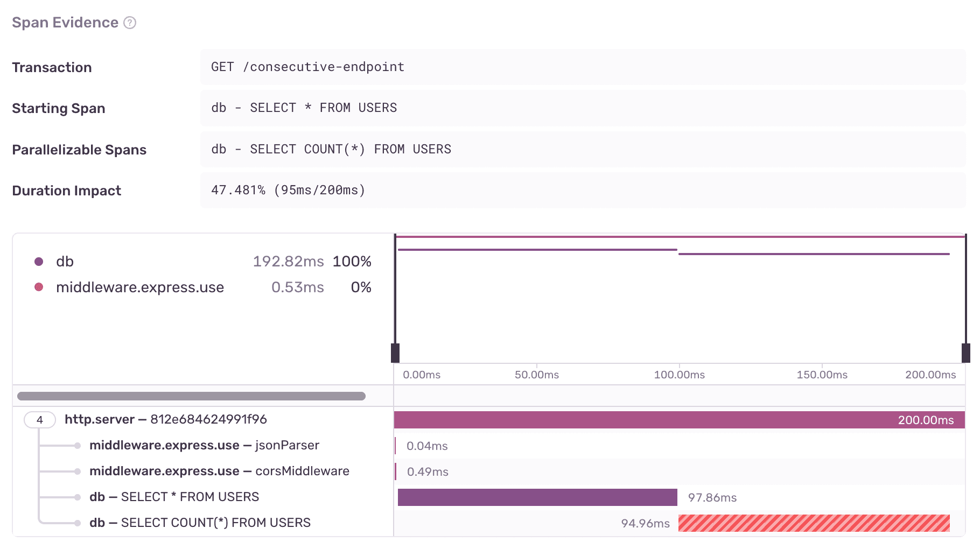The width and height of the screenshot is (980, 549).
Task: Click the left minimap range handle
Action: pyautogui.click(x=395, y=353)
